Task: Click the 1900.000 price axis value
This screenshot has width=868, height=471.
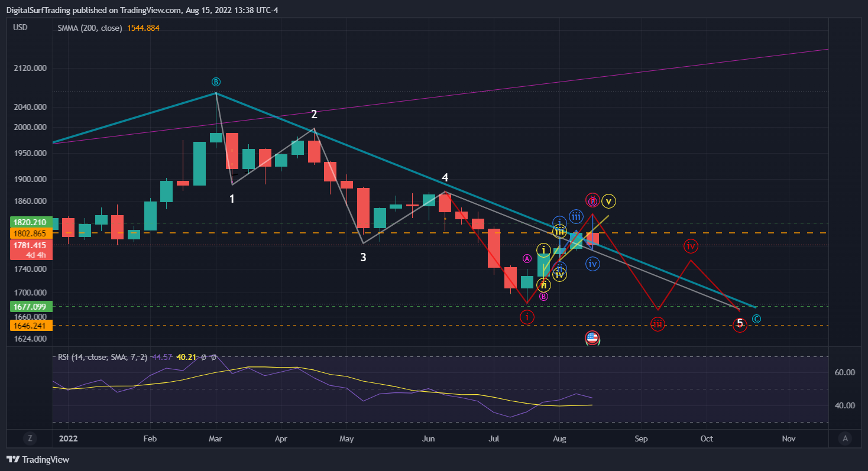Action: 31,180
